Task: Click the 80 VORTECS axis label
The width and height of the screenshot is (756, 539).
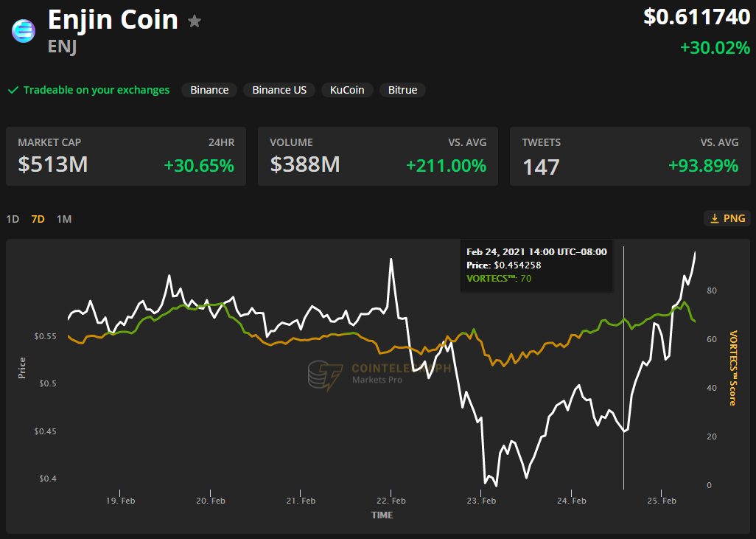Action: 712,291
